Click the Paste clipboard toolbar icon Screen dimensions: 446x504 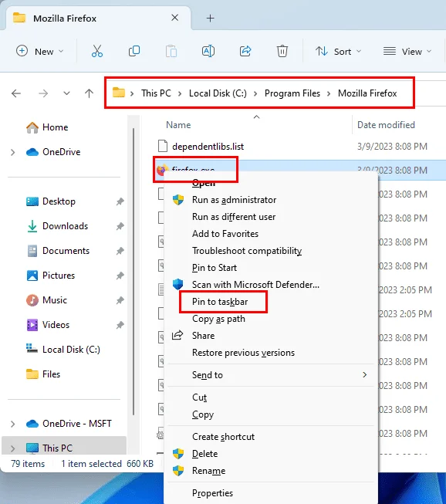[171, 51]
